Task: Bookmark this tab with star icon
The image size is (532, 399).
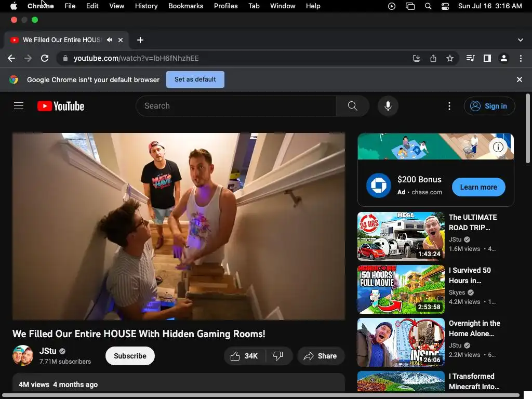Action: click(x=450, y=58)
